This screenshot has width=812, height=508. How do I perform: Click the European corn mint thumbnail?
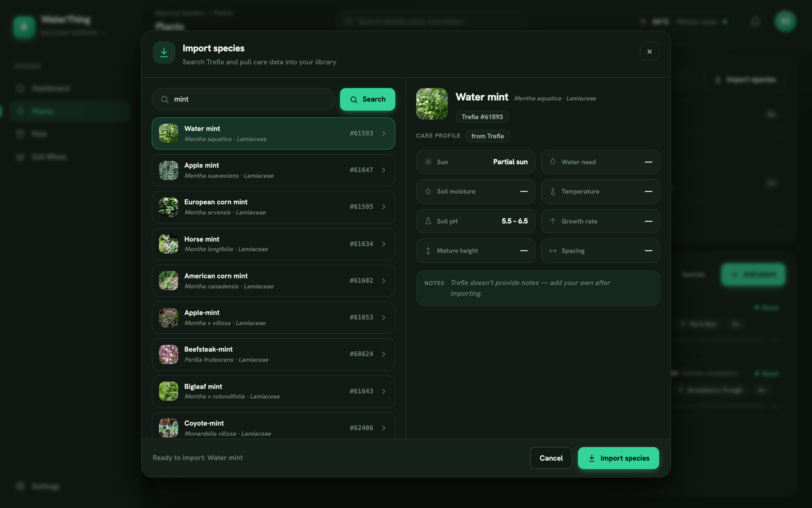point(168,207)
